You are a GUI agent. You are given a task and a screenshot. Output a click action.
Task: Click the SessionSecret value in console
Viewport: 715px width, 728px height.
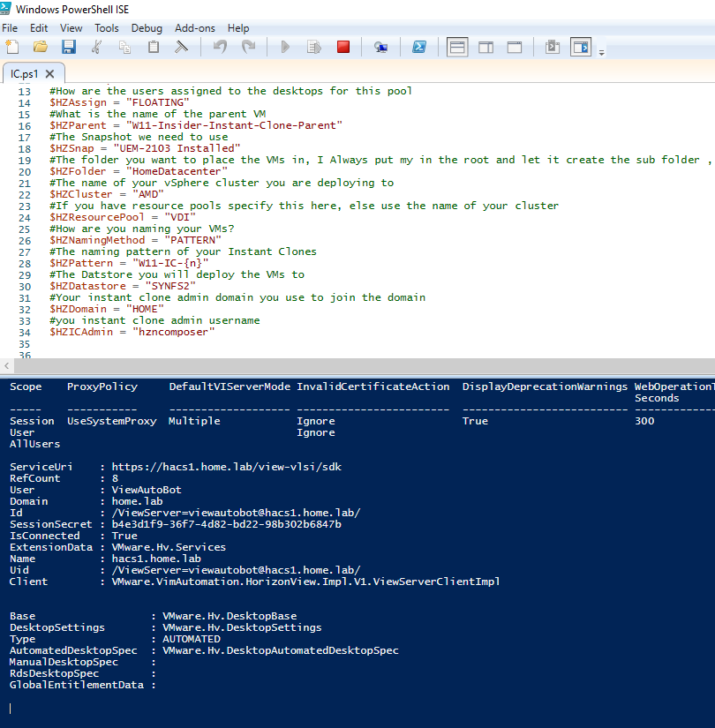(x=227, y=524)
